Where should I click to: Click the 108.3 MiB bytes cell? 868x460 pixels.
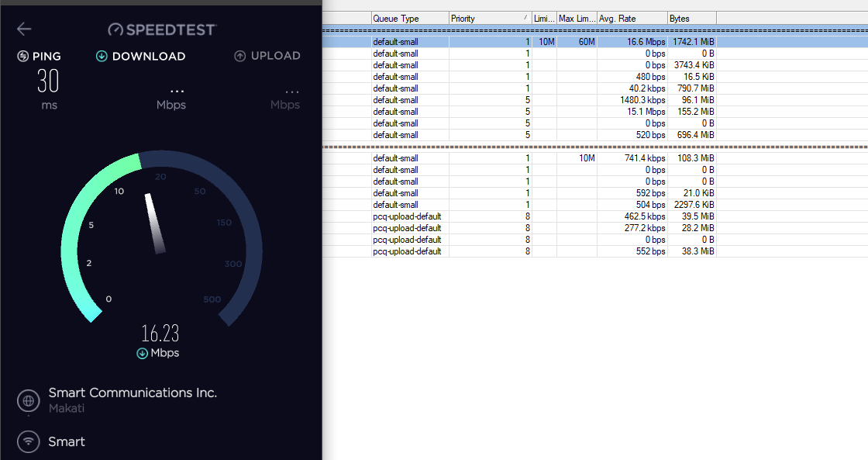692,158
